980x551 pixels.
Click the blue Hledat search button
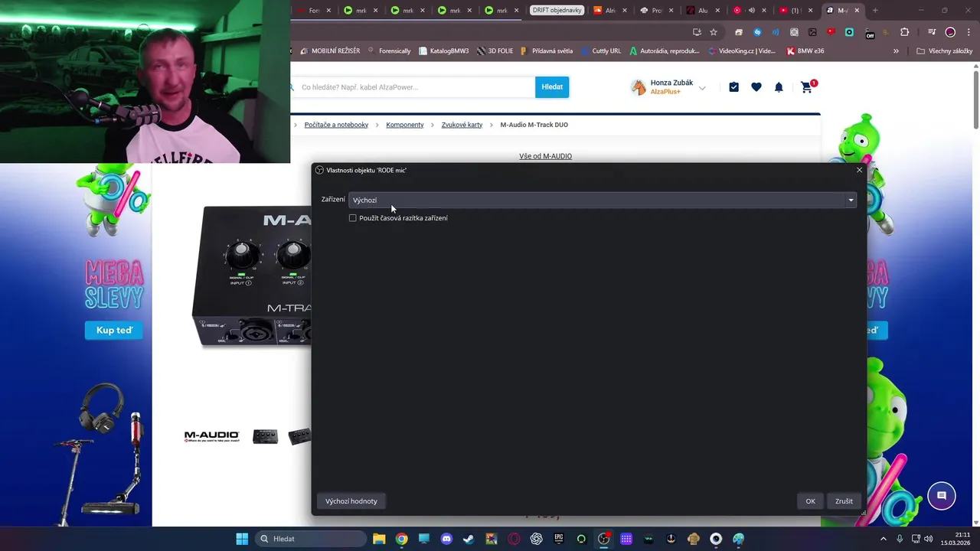pos(552,87)
